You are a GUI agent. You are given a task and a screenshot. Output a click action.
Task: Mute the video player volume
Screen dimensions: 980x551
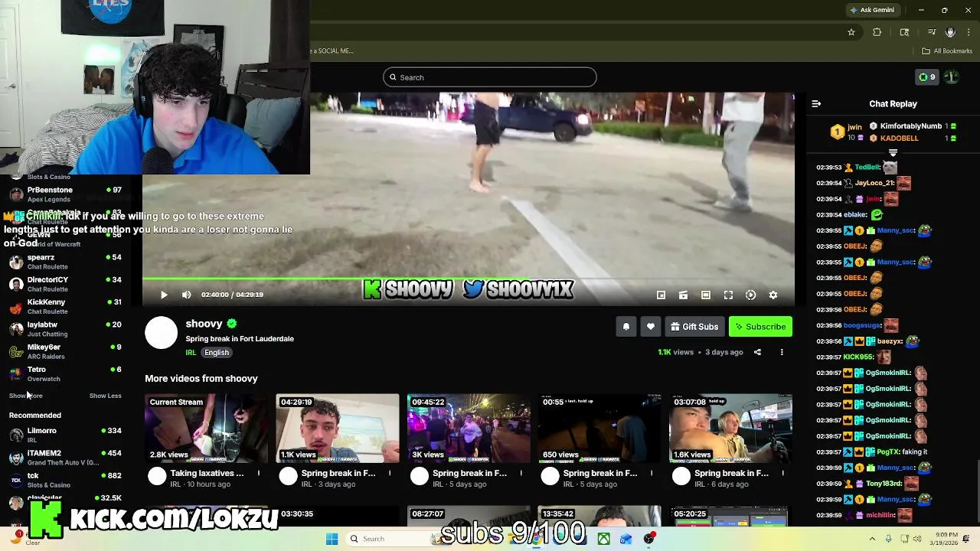[x=186, y=295]
